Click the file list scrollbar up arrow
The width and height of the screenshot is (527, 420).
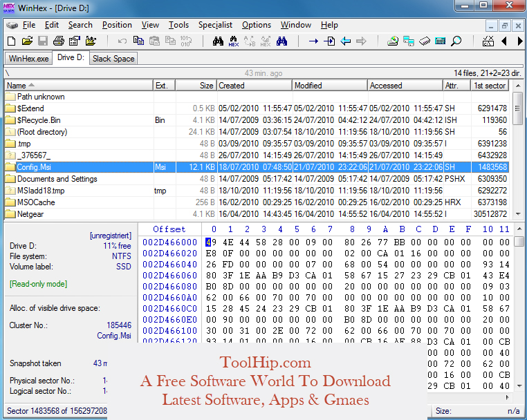click(518, 86)
